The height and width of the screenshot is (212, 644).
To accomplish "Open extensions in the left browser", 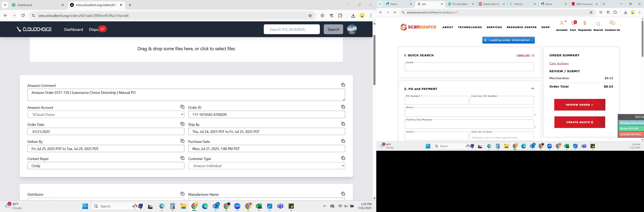I will (340, 16).
